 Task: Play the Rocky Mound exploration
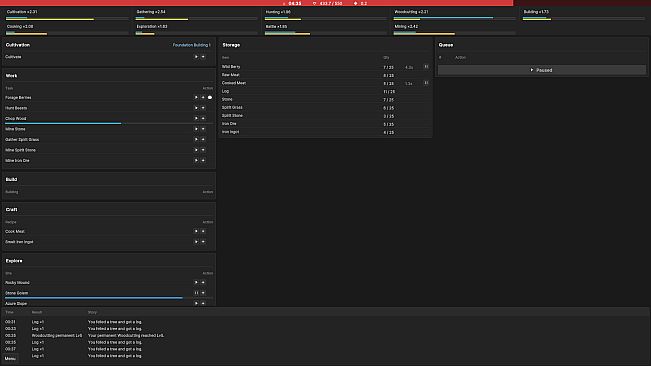pos(196,283)
